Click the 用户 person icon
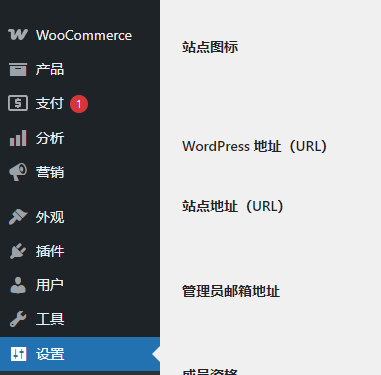Screen dimensions: 381x375 18,285
